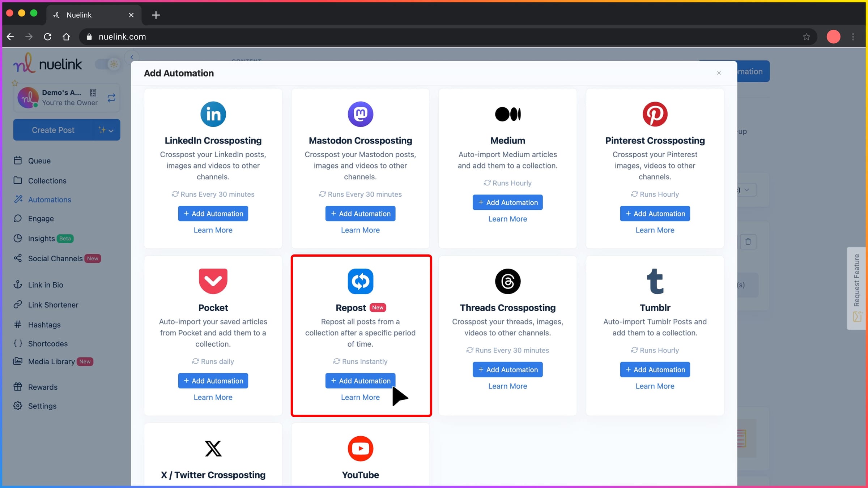Open the Create Post dropdown arrow
Viewport: 868px width, 488px height.
(x=111, y=130)
